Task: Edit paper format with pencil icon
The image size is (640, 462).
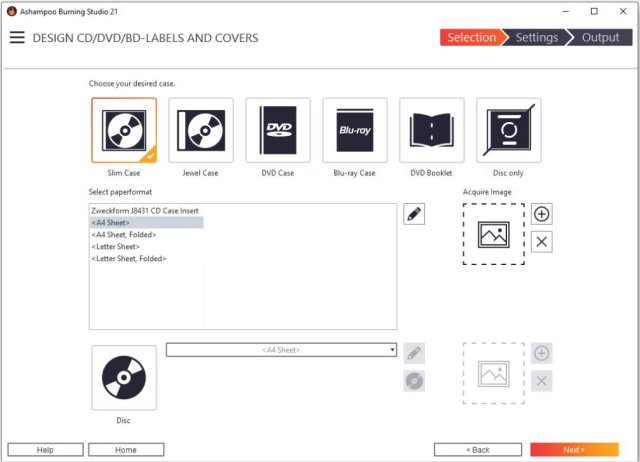Action: tap(414, 214)
